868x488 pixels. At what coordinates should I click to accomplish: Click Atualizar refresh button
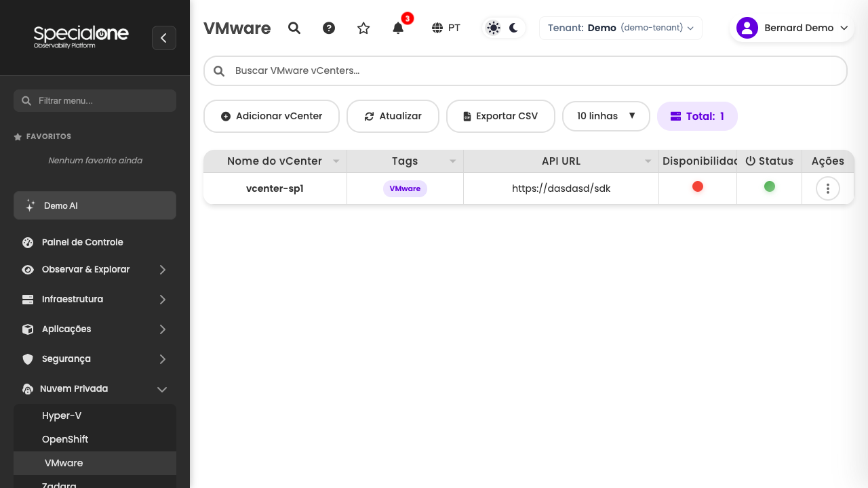tap(393, 116)
